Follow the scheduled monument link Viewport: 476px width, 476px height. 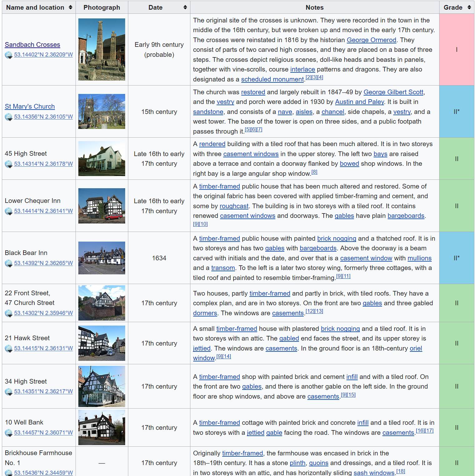pos(272,79)
